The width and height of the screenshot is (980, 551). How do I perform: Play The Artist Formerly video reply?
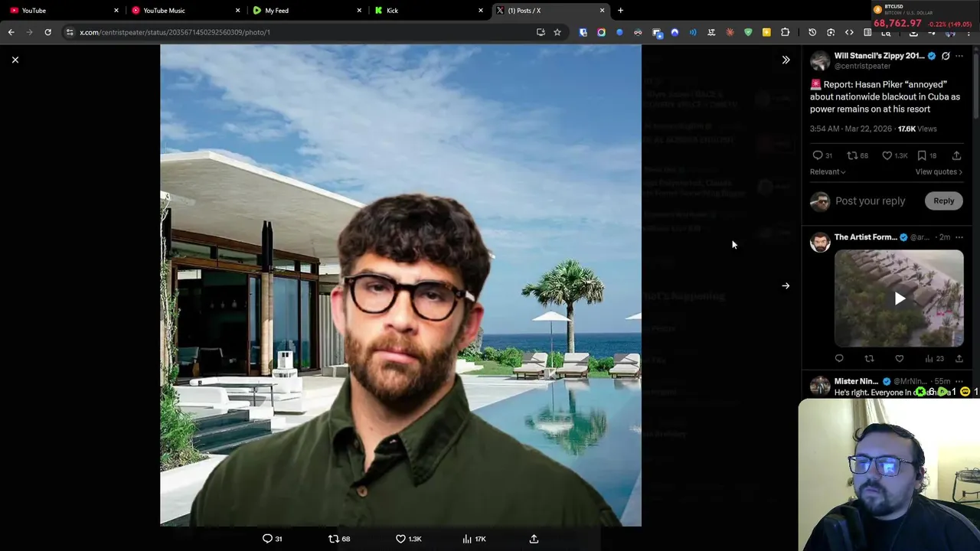(x=899, y=298)
